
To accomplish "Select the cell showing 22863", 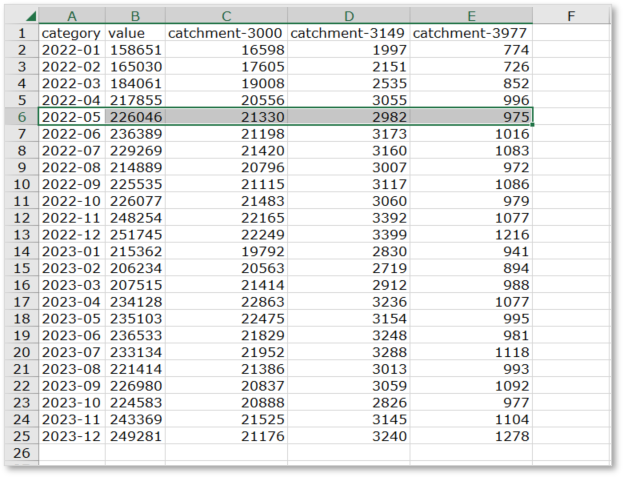I will [x=225, y=300].
